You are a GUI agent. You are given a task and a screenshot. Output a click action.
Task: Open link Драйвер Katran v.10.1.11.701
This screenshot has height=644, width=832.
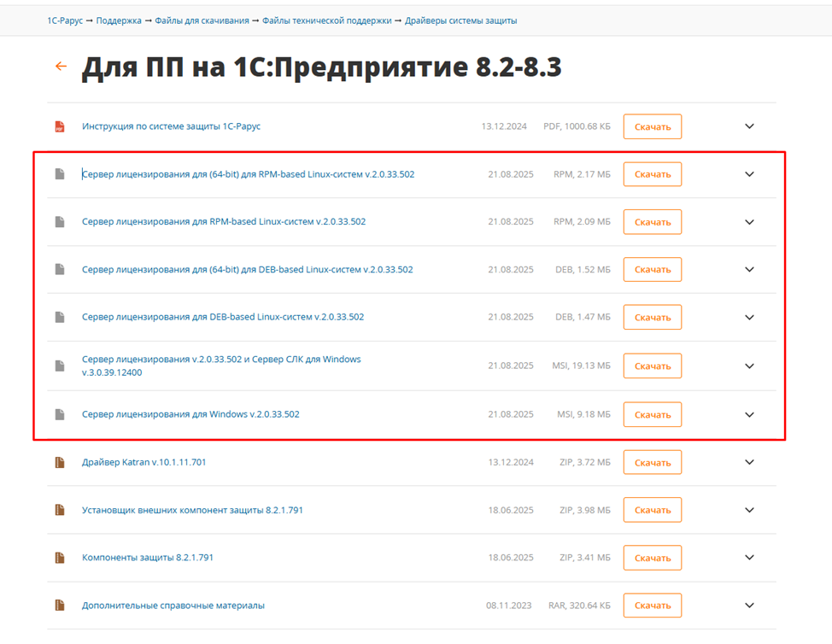click(144, 462)
